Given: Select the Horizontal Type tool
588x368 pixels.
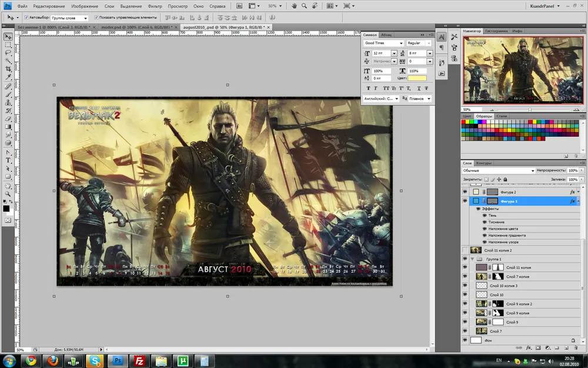Looking at the screenshot, I should (8, 160).
